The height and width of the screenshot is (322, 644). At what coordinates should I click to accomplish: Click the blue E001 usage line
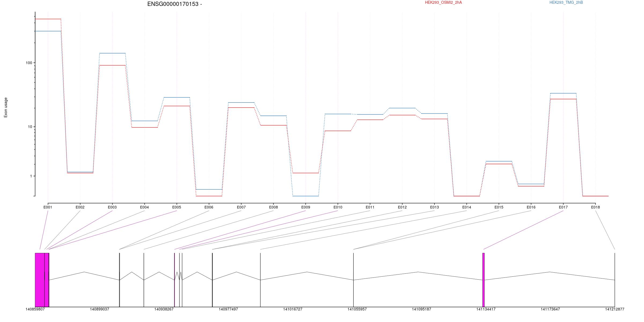[48, 31]
